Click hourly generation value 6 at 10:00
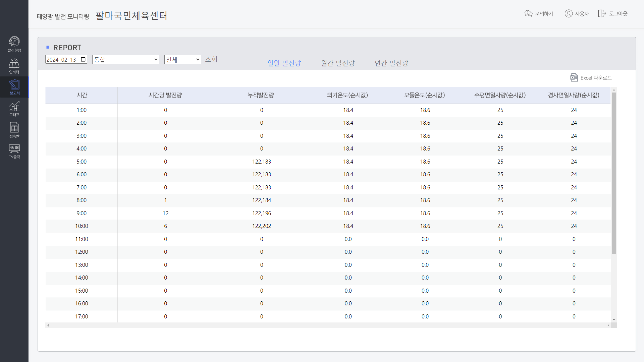 click(x=165, y=226)
